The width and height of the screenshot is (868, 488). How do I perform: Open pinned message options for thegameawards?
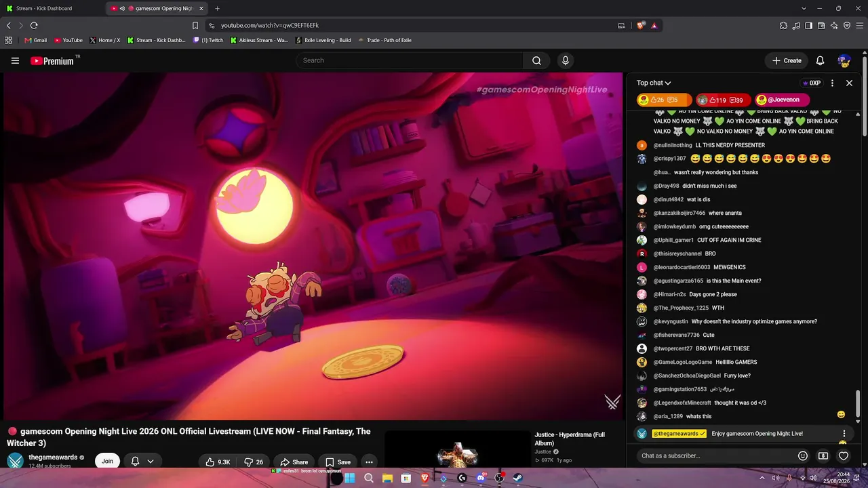point(844,434)
